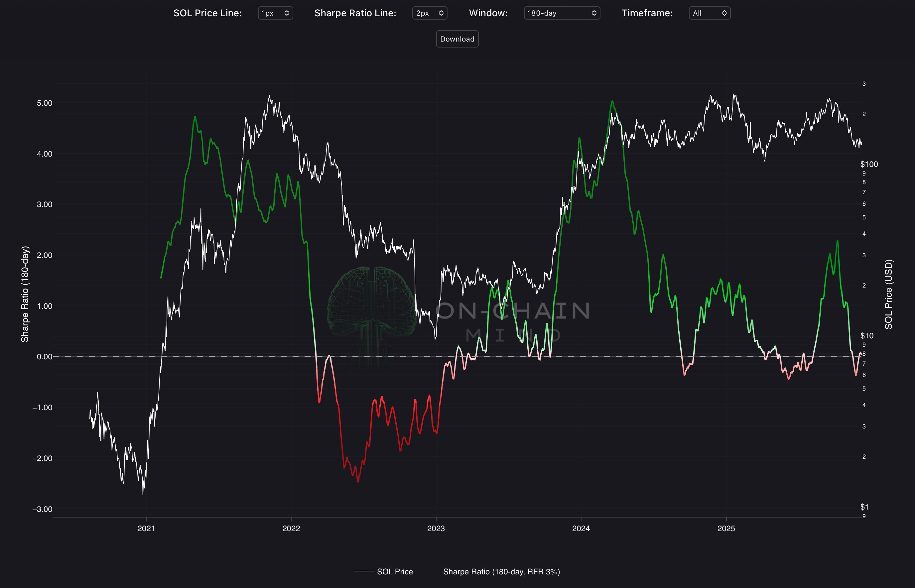915x588 pixels.
Task: Click the Sharpe Ratio (180-day) axis title
Action: point(25,294)
